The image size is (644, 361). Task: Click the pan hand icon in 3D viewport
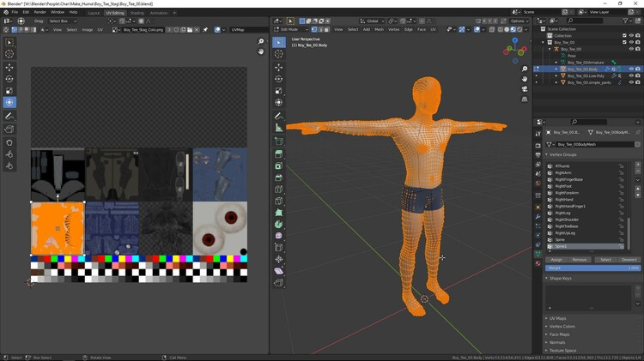pos(525,80)
